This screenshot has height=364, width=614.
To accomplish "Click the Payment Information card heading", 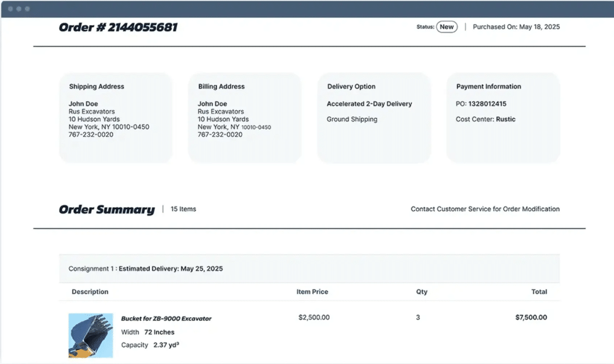I will (489, 87).
